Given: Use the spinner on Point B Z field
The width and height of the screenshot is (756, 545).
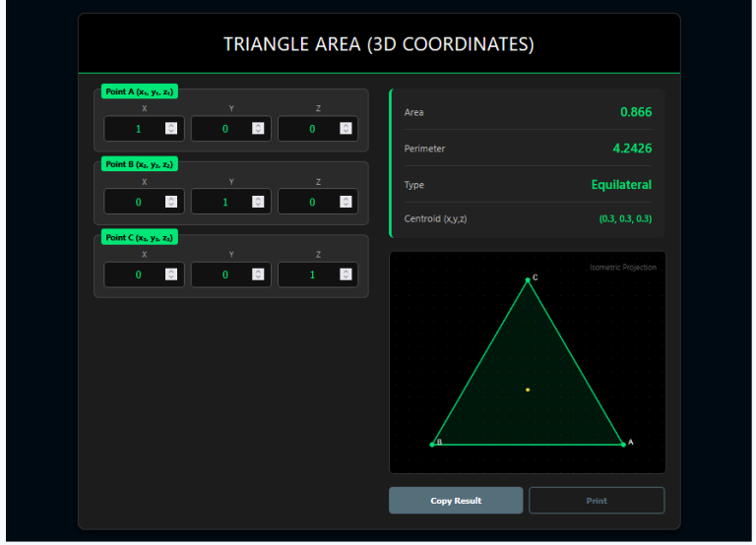Looking at the screenshot, I should click(x=346, y=202).
